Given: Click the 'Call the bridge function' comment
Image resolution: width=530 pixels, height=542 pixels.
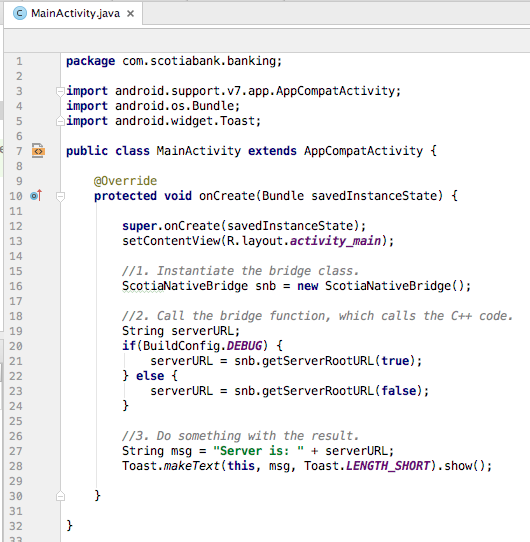Looking at the screenshot, I should click(x=317, y=316).
